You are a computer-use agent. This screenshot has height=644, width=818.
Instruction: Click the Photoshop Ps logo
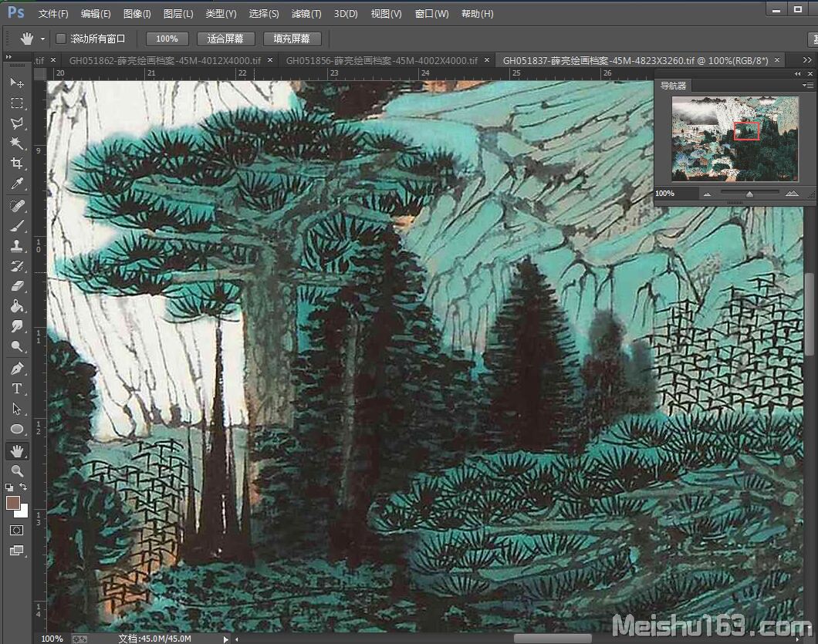16,12
